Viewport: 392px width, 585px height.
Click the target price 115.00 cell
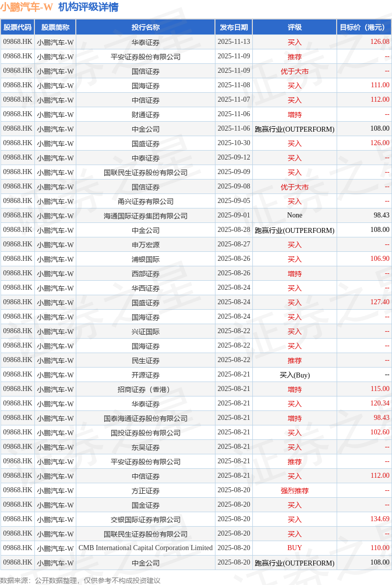(x=364, y=389)
